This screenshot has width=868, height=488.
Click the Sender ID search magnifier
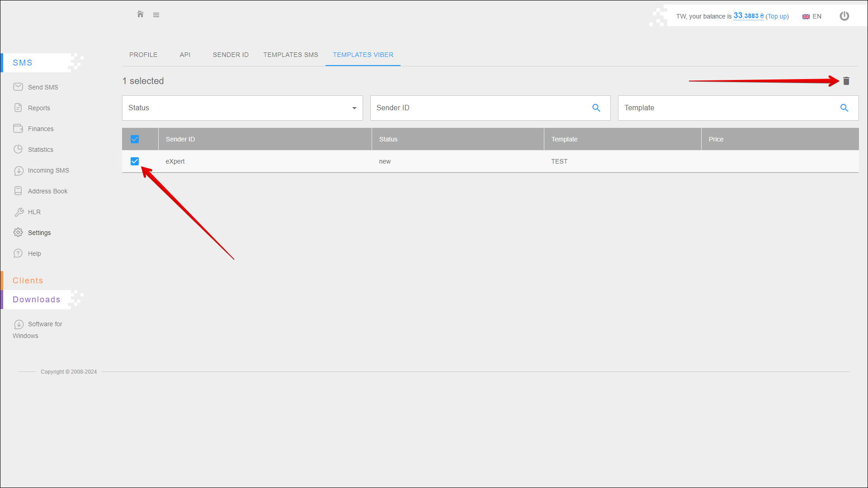point(596,108)
